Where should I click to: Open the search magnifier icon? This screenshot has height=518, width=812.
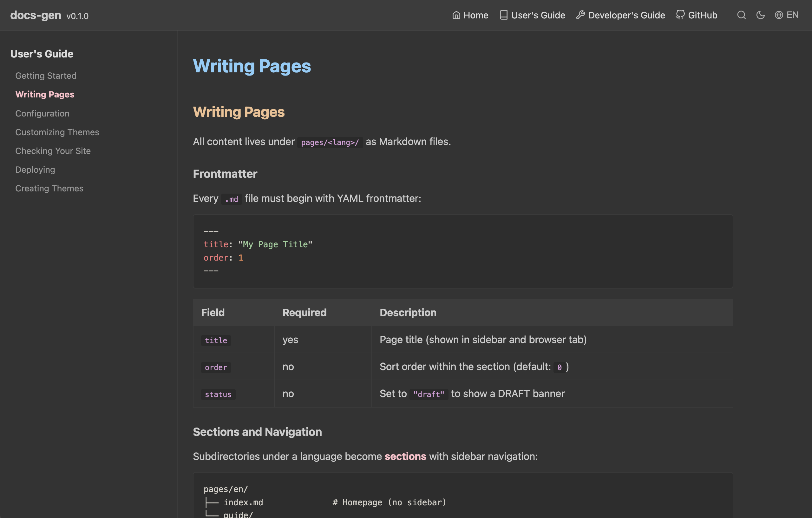tap(741, 15)
